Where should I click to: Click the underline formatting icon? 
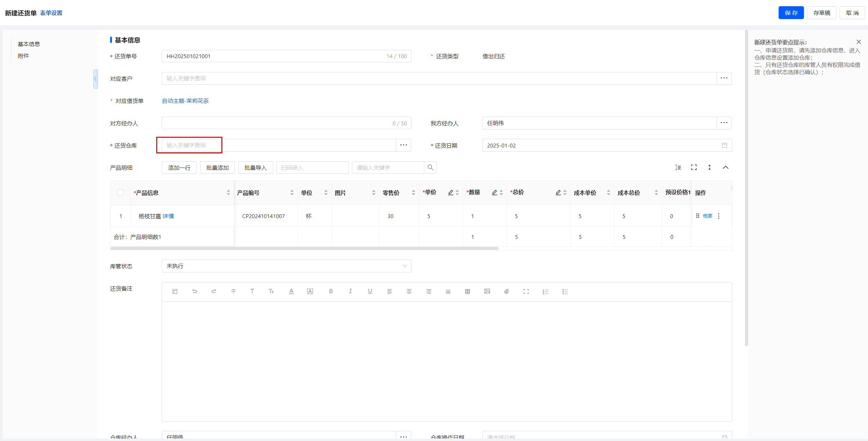pyautogui.click(x=370, y=291)
